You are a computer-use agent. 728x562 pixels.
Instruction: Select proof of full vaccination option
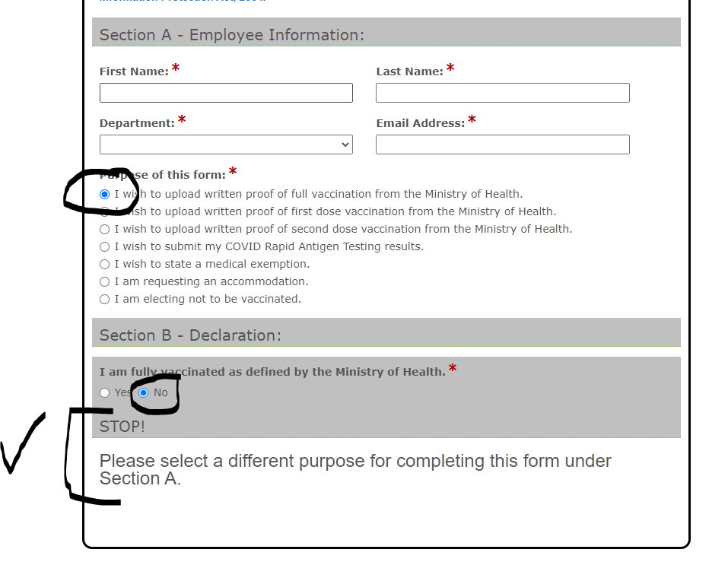105,194
